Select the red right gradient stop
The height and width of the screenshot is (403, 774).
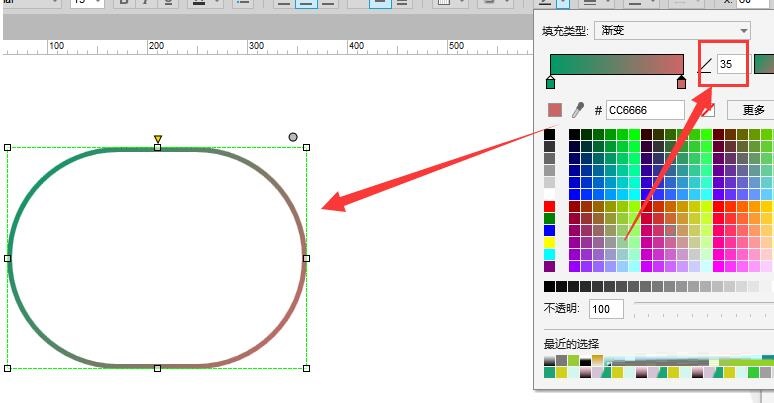pos(681,83)
